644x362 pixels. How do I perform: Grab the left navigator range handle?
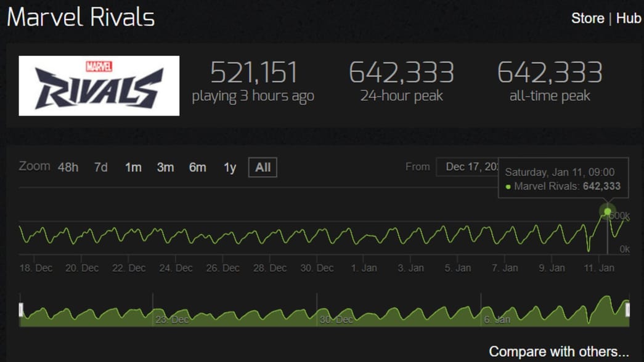point(21,310)
